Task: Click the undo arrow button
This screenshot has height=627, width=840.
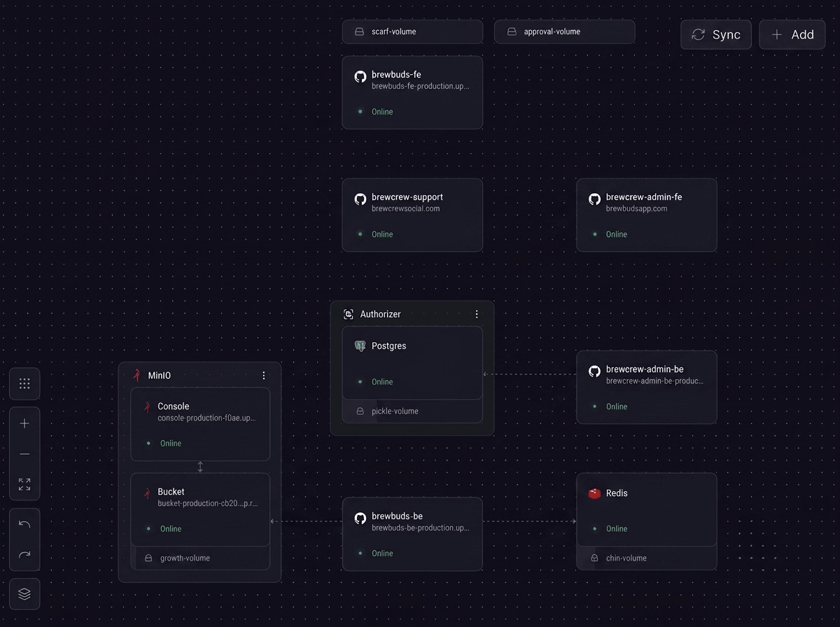Action: [x=24, y=524]
